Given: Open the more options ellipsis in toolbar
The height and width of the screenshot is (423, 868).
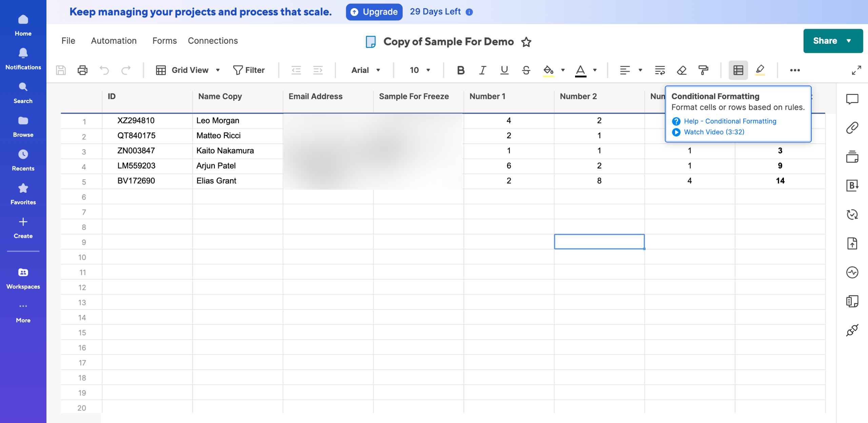Looking at the screenshot, I should [795, 70].
